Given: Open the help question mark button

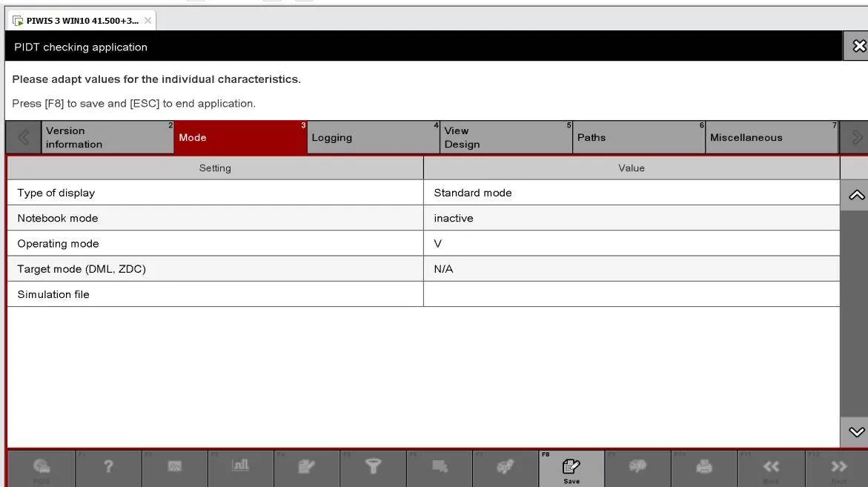Looking at the screenshot, I should click(108, 468).
